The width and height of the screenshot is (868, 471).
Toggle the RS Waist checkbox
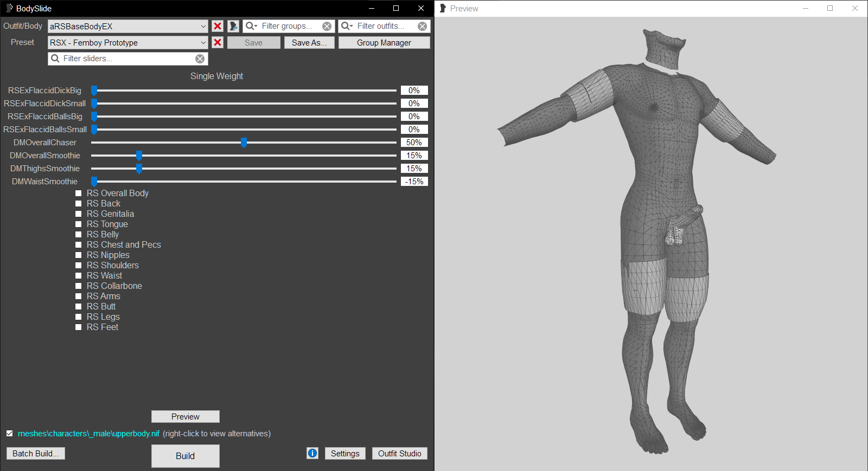(x=79, y=276)
